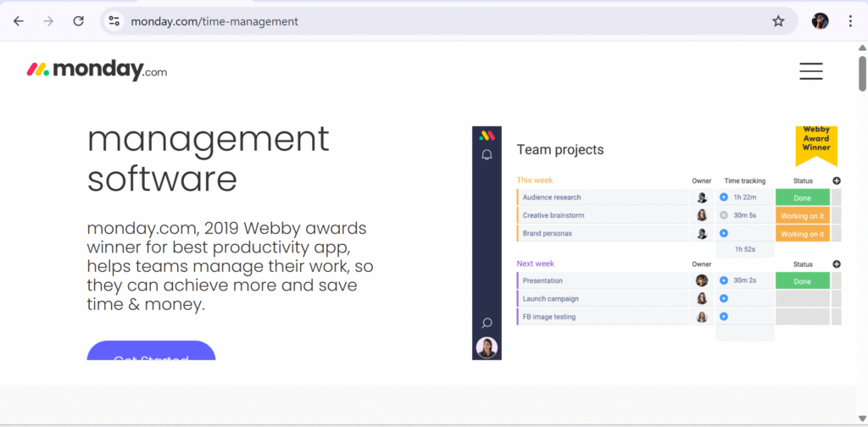This screenshot has width=868, height=427.
Task: Click the 30m 5s tracked time
Action: tap(745, 215)
